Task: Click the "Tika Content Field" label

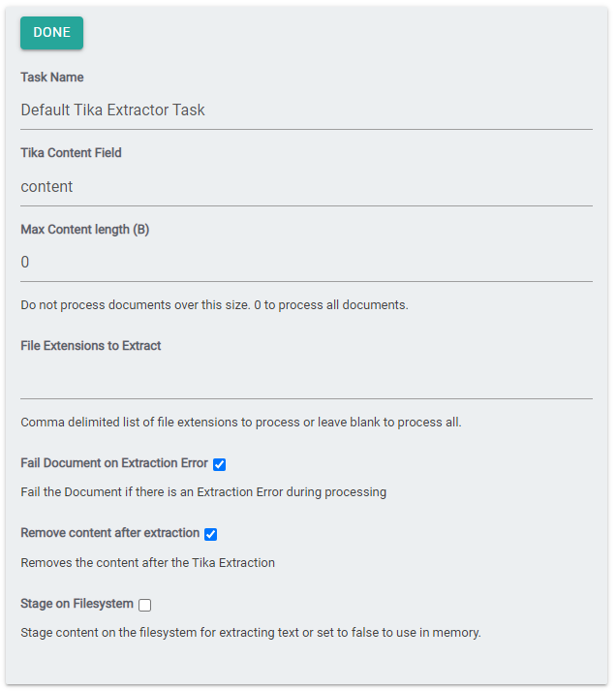Action: [x=71, y=153]
